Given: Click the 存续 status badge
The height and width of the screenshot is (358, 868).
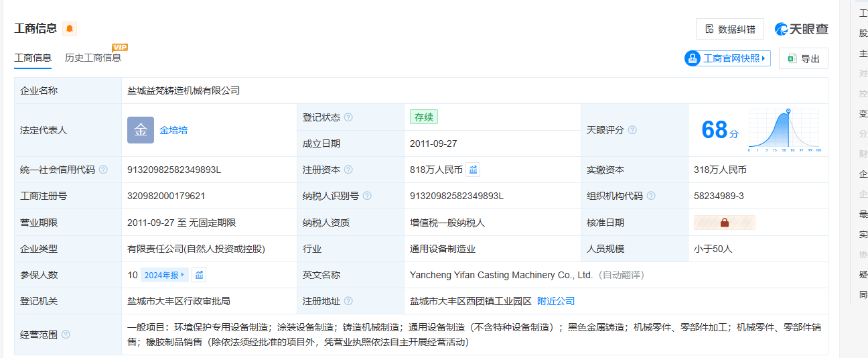Looking at the screenshot, I should coord(424,117).
